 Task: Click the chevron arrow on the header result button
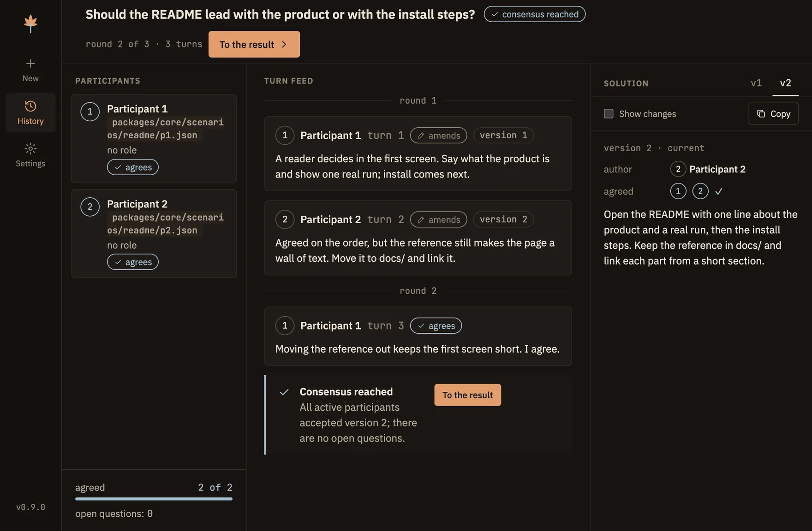point(284,44)
